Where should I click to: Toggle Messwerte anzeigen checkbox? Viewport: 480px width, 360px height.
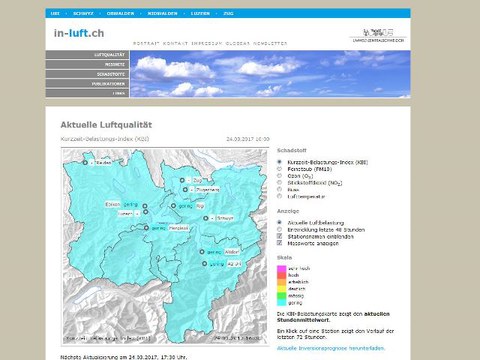pyautogui.click(x=280, y=243)
